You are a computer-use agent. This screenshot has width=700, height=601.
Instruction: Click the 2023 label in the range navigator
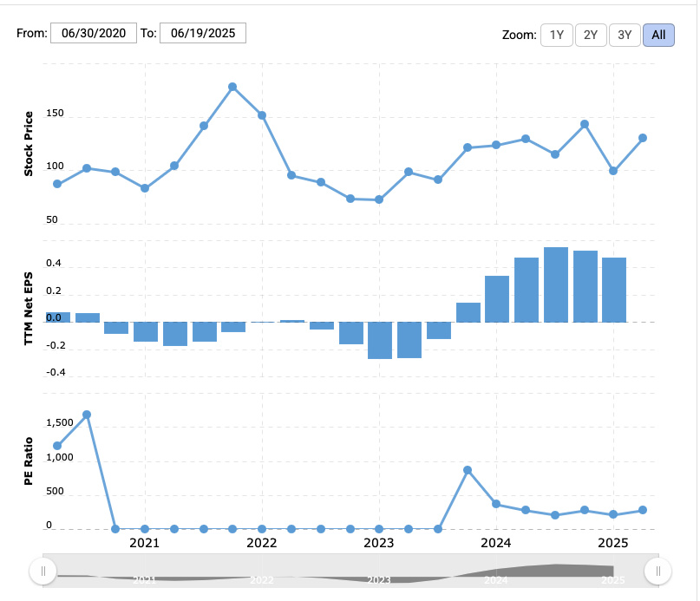pyautogui.click(x=378, y=579)
